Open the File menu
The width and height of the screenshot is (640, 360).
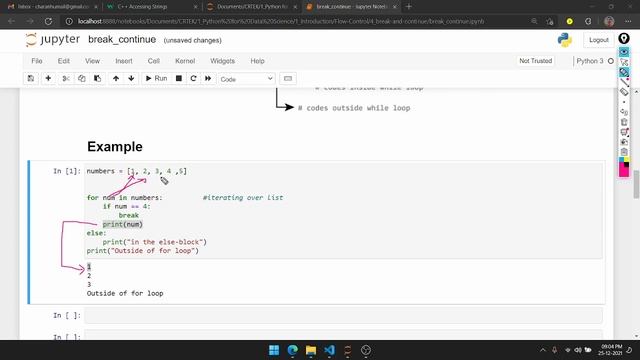37,61
